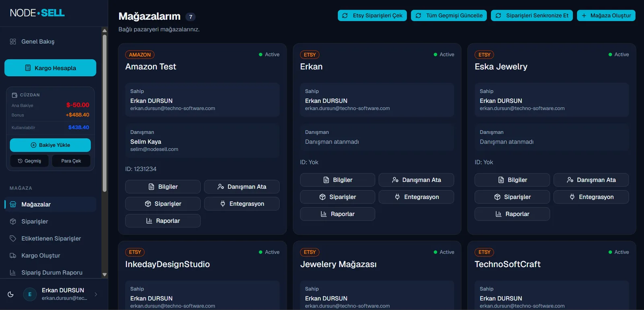644x310 pixels.
Task: Click the Bakiye Yükle button
Action: click(x=50, y=145)
